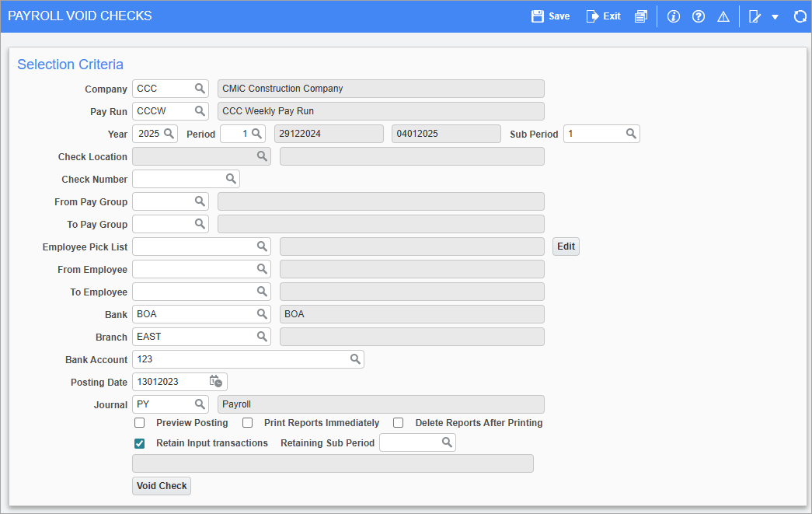The width and height of the screenshot is (812, 514).
Task: Check Delete Reports After Printing
Action: (x=398, y=422)
